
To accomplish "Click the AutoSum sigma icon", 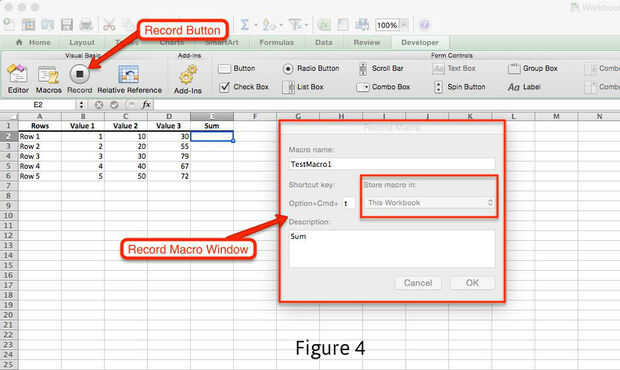I will pos(245,25).
